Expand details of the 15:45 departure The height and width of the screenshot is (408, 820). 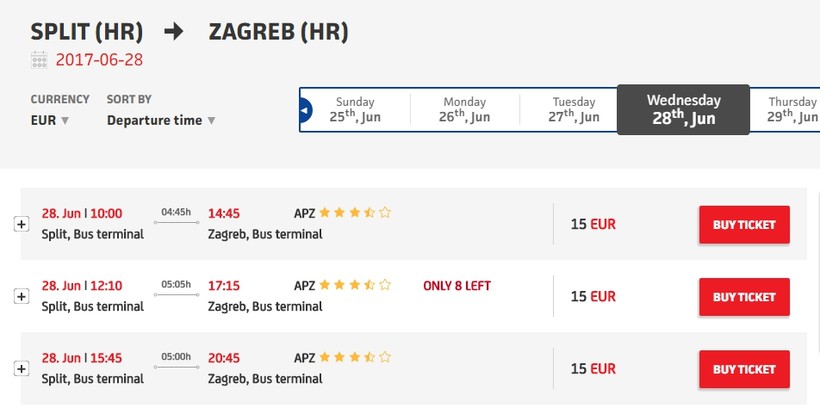pyautogui.click(x=20, y=369)
